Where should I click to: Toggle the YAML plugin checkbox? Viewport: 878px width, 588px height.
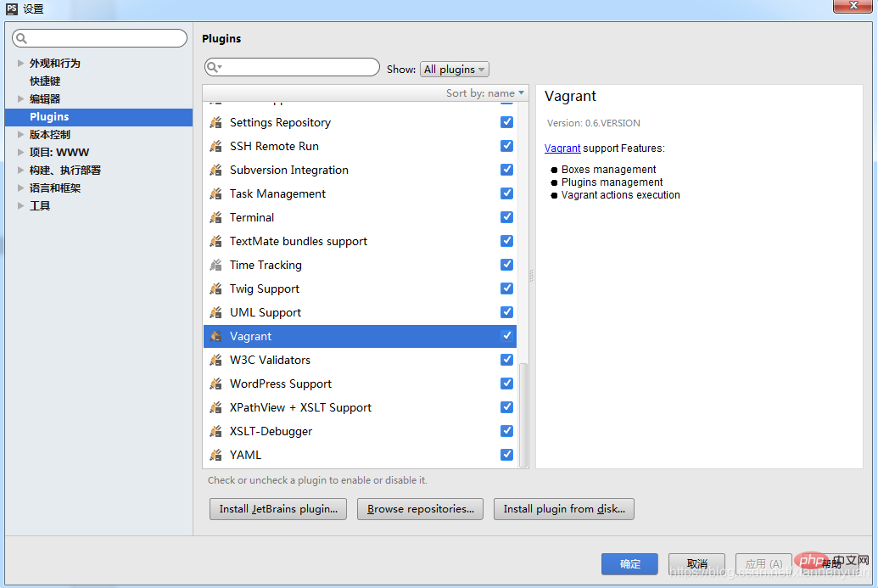(x=506, y=454)
